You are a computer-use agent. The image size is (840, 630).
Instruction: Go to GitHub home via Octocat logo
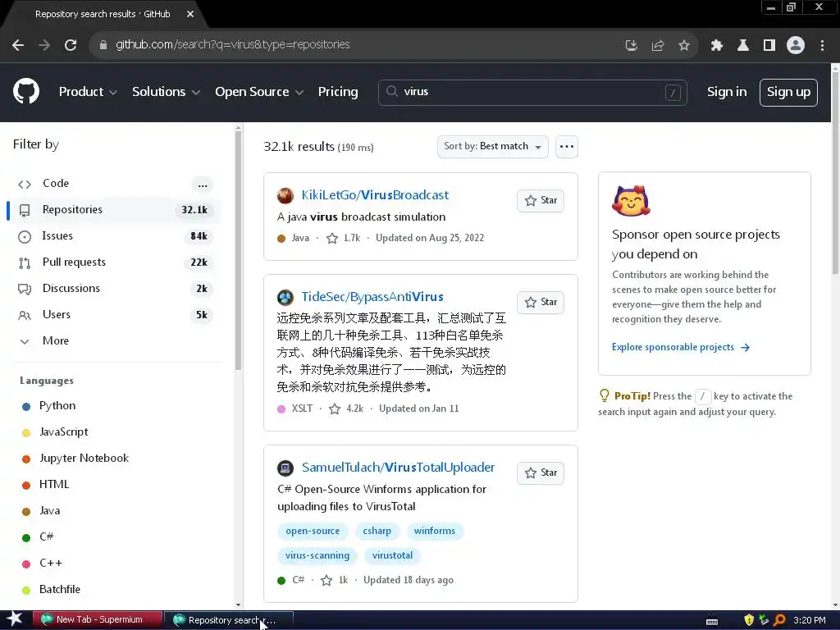[26, 92]
